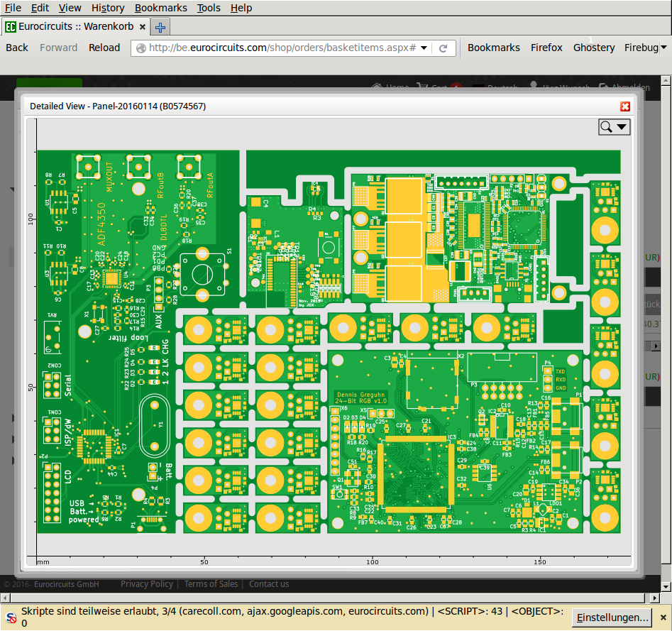The height and width of the screenshot is (631, 672).
Task: Expand the toolbar overflow arrow after Firebug
Action: (663, 47)
